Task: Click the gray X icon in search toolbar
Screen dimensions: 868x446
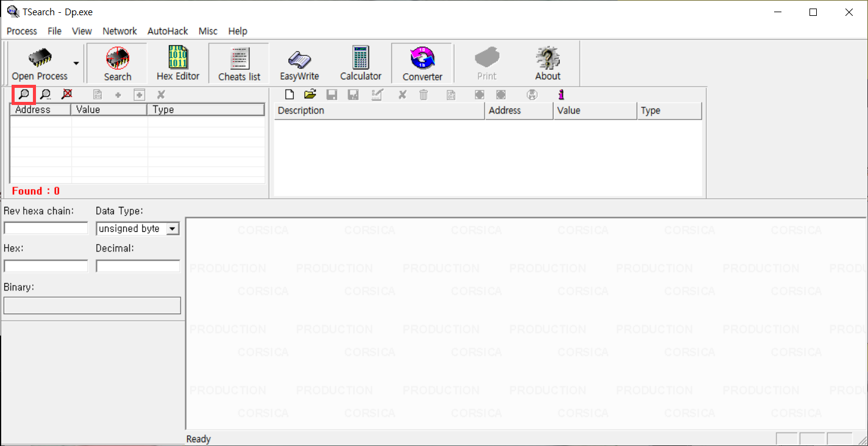Action: [x=161, y=95]
